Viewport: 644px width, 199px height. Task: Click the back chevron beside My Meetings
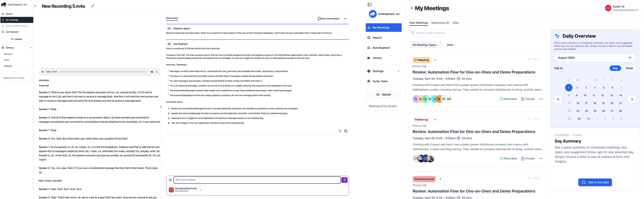(412, 8)
